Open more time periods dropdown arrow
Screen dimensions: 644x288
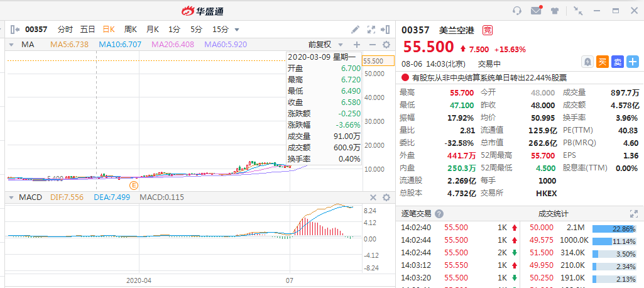click(x=237, y=30)
